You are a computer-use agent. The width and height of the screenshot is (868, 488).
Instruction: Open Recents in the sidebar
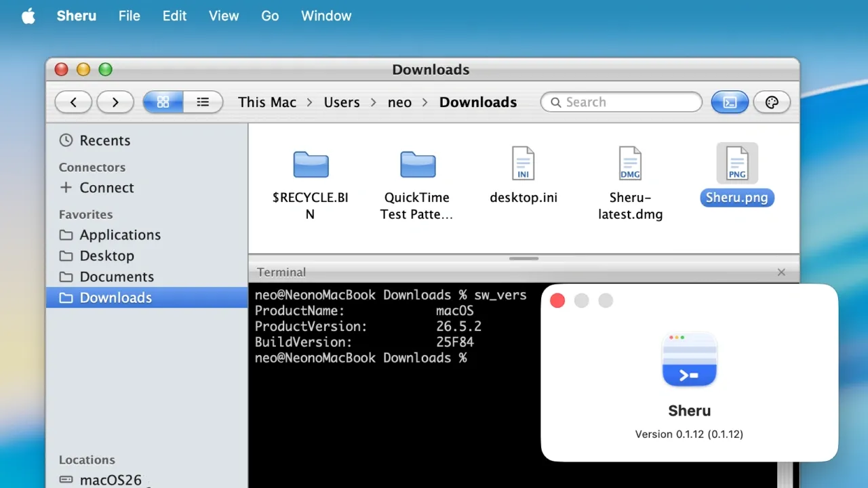[146, 140]
